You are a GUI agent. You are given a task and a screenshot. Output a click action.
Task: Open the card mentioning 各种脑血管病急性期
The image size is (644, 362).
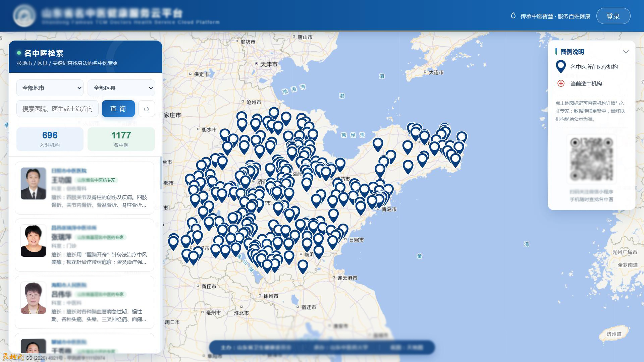pos(85,302)
